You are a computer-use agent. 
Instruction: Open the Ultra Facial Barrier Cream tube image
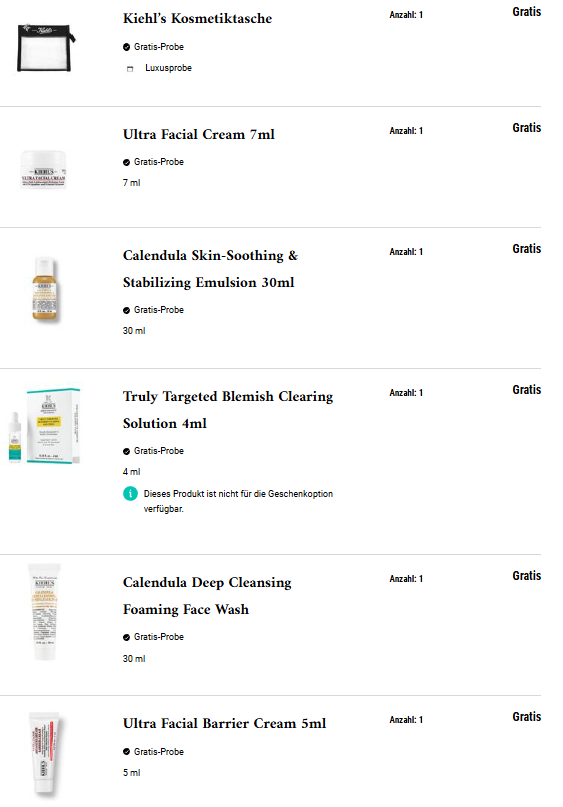click(45, 753)
